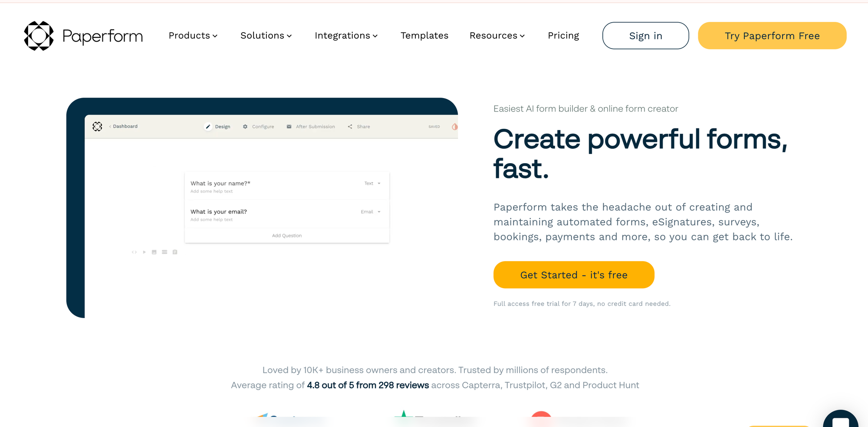Switch to the After Submission tab

coord(311,127)
